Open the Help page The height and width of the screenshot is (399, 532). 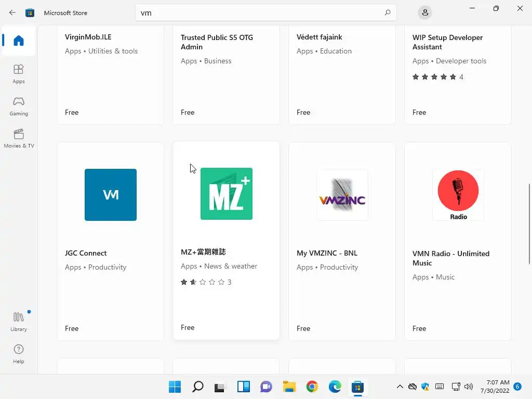click(19, 354)
